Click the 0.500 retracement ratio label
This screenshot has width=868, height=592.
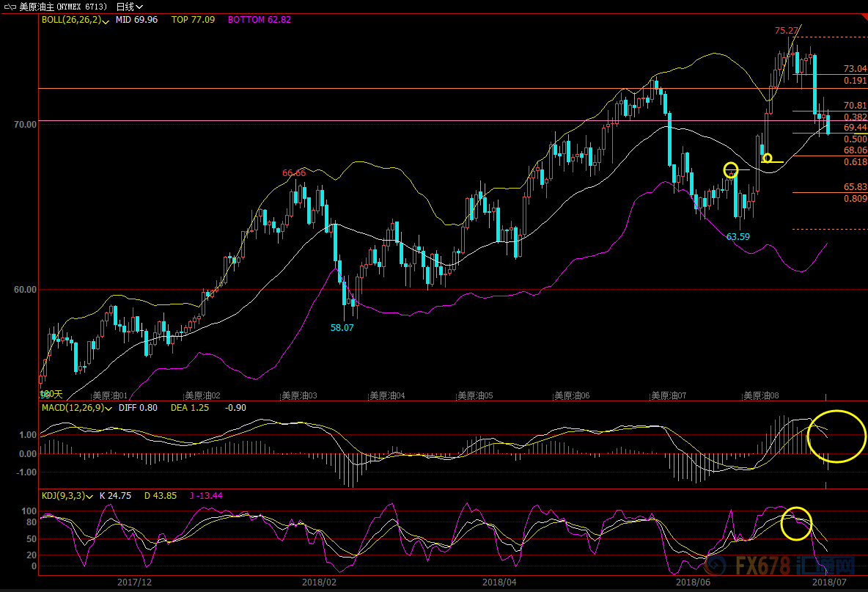pos(856,139)
